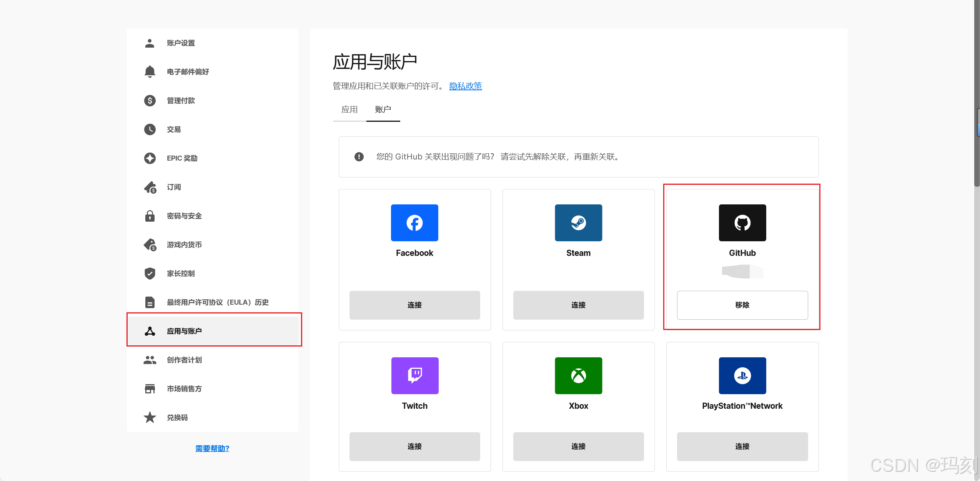Image resolution: width=980 pixels, height=481 pixels.
Task: Click the PlayStation Network logo icon
Action: pyautogui.click(x=742, y=375)
